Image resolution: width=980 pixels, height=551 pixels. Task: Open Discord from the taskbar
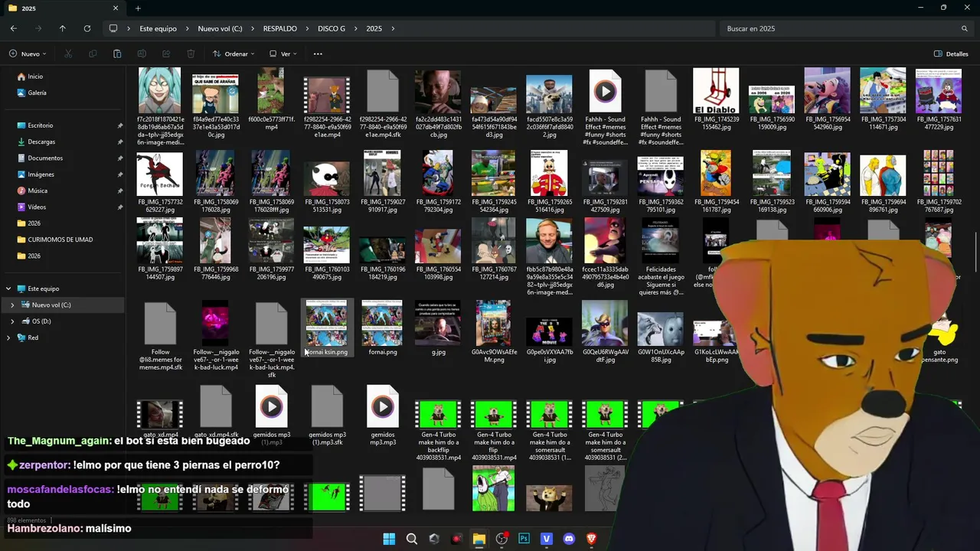tap(569, 539)
